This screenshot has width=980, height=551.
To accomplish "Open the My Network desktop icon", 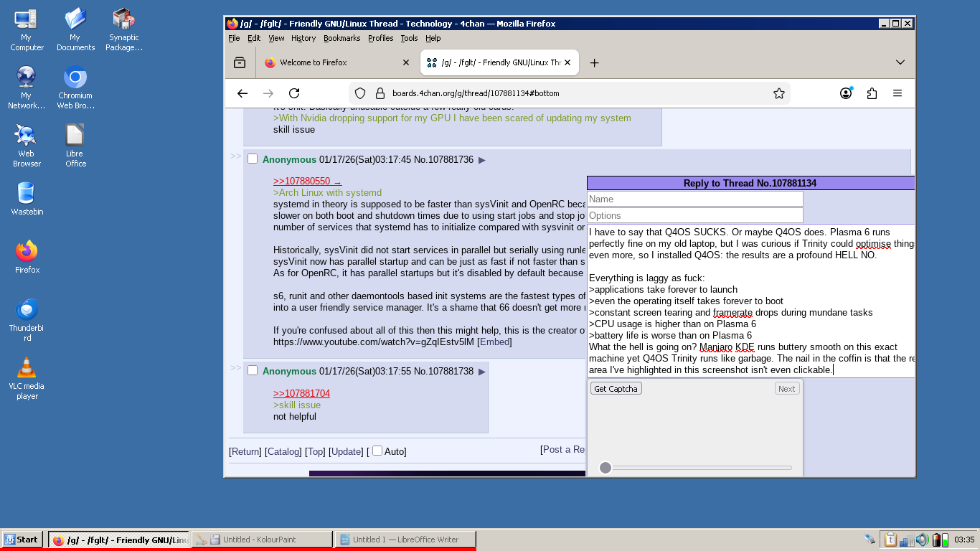I will tap(27, 88).
